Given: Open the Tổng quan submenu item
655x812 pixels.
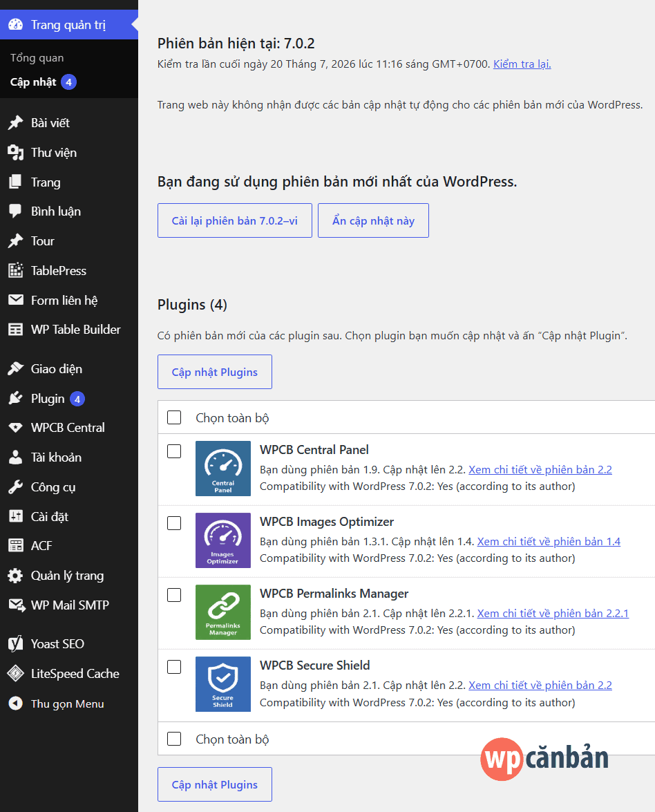Looking at the screenshot, I should [37, 58].
